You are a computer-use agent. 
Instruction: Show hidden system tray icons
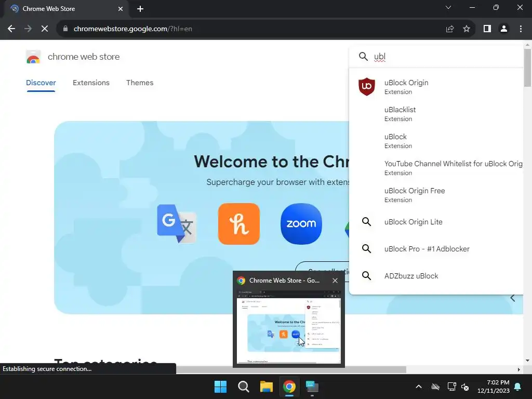pyautogui.click(x=419, y=387)
